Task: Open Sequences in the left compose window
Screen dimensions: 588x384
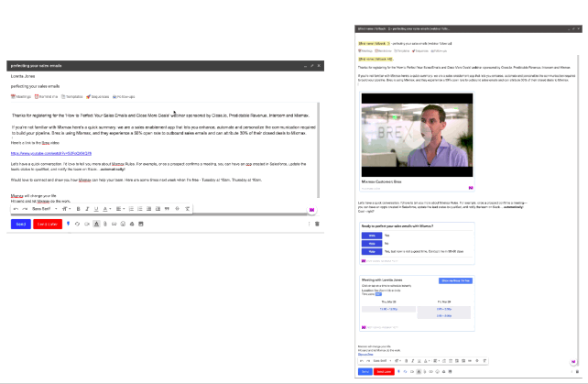Action: 97,97
